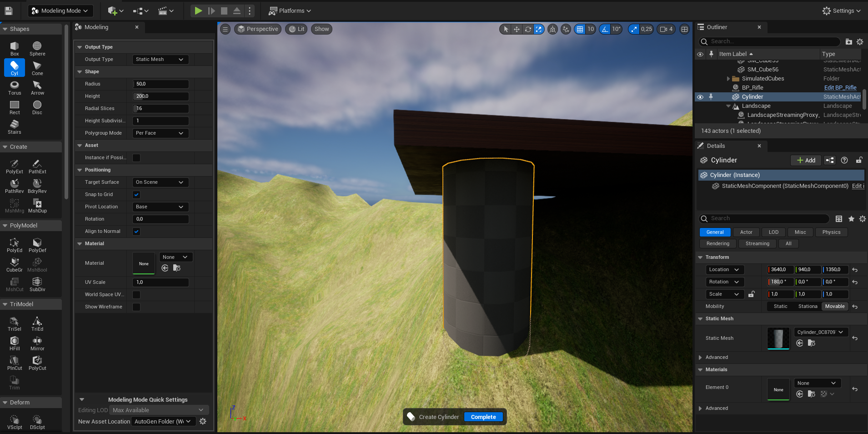
Task: Enable Instance if Possible checkbox
Action: click(136, 158)
